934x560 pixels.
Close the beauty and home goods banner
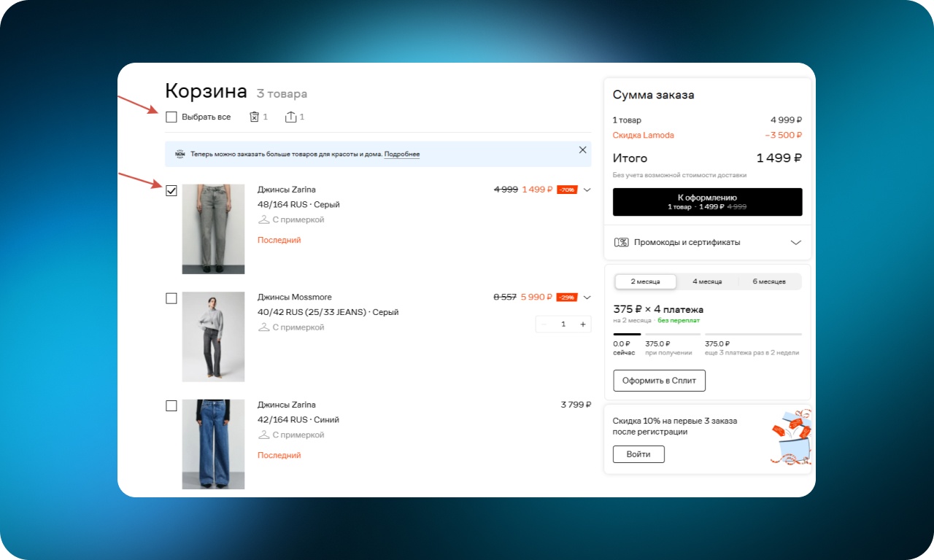pyautogui.click(x=582, y=149)
